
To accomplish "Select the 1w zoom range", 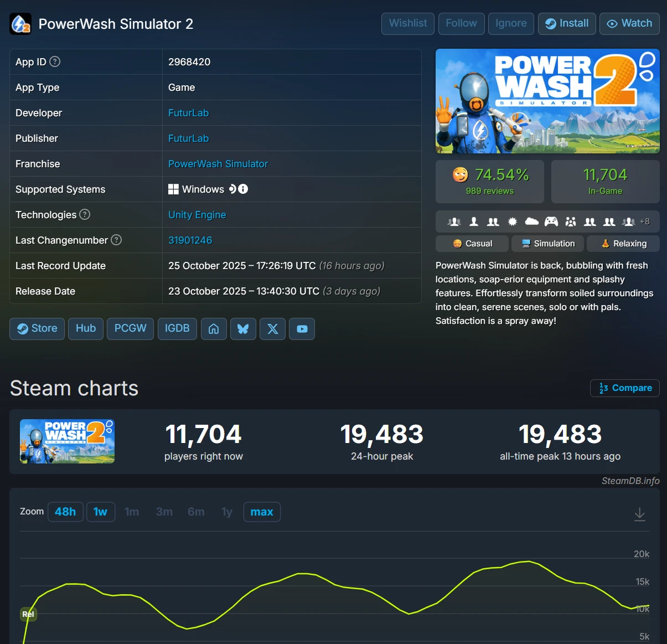I will pyautogui.click(x=100, y=512).
